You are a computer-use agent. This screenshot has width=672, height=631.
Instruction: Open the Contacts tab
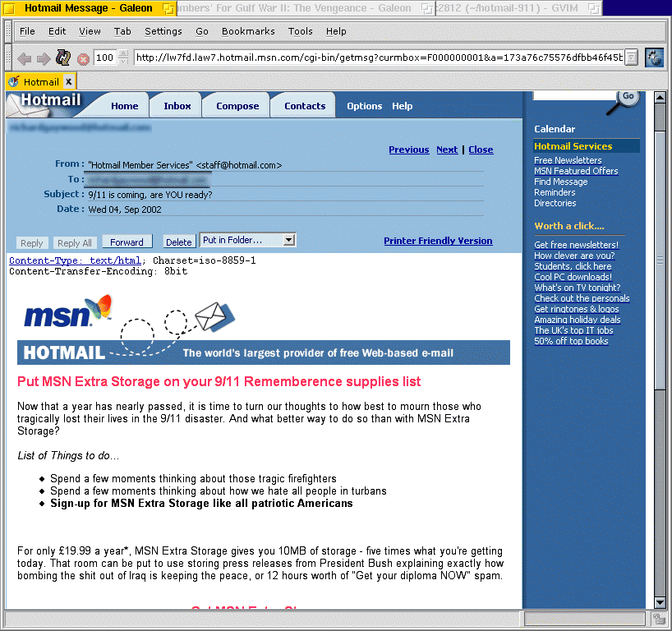coord(305,106)
